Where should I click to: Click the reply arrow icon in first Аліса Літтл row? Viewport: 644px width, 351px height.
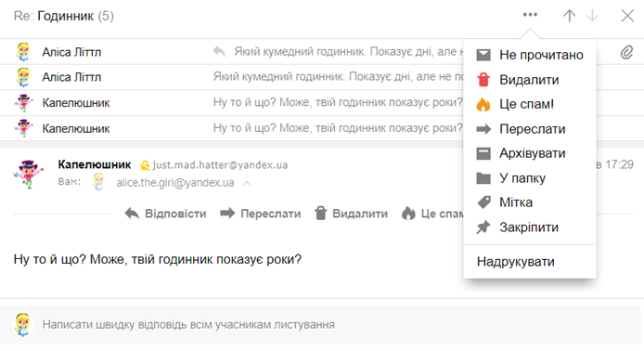(x=219, y=51)
